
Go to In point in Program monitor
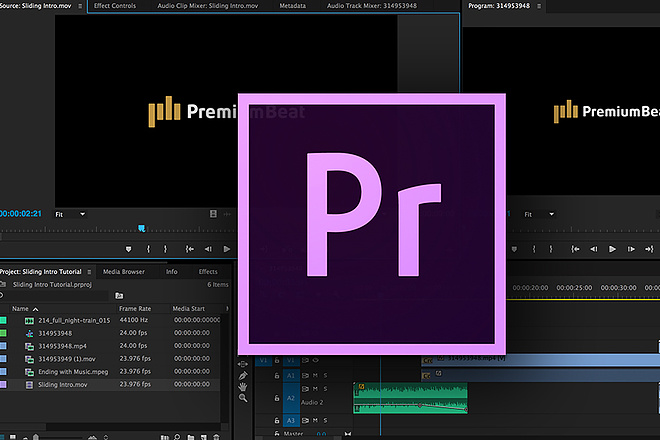coord(575,249)
